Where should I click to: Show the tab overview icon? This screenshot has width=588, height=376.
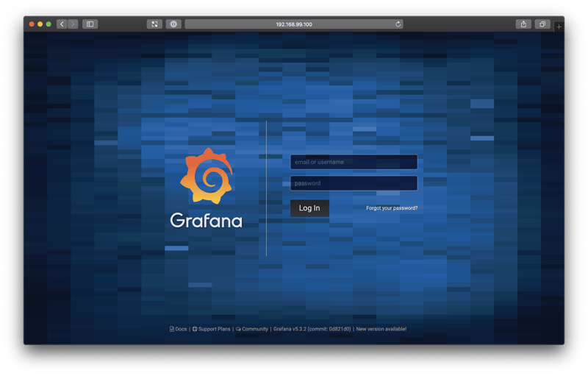542,24
